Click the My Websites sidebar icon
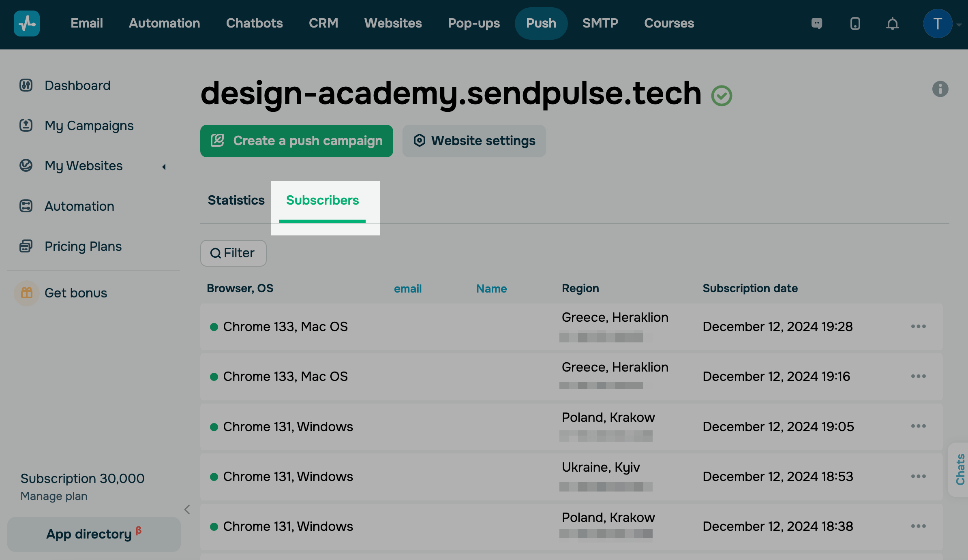The image size is (968, 560). (x=26, y=165)
